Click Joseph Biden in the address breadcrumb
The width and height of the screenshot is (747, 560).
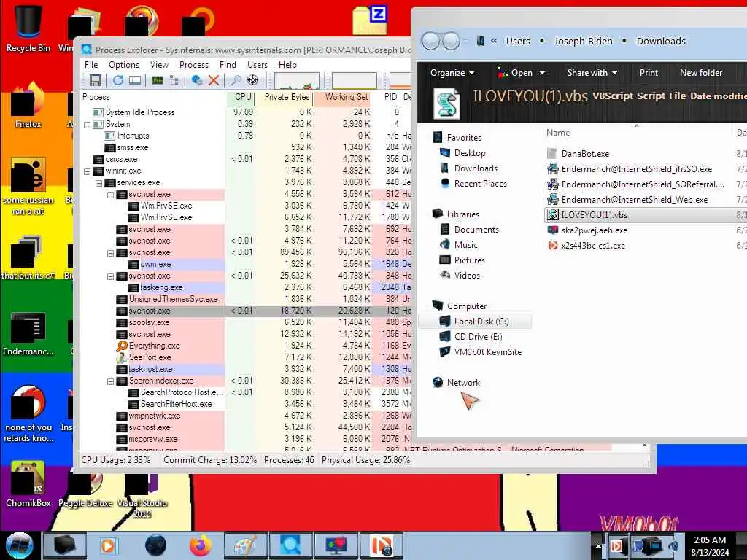pyautogui.click(x=583, y=42)
